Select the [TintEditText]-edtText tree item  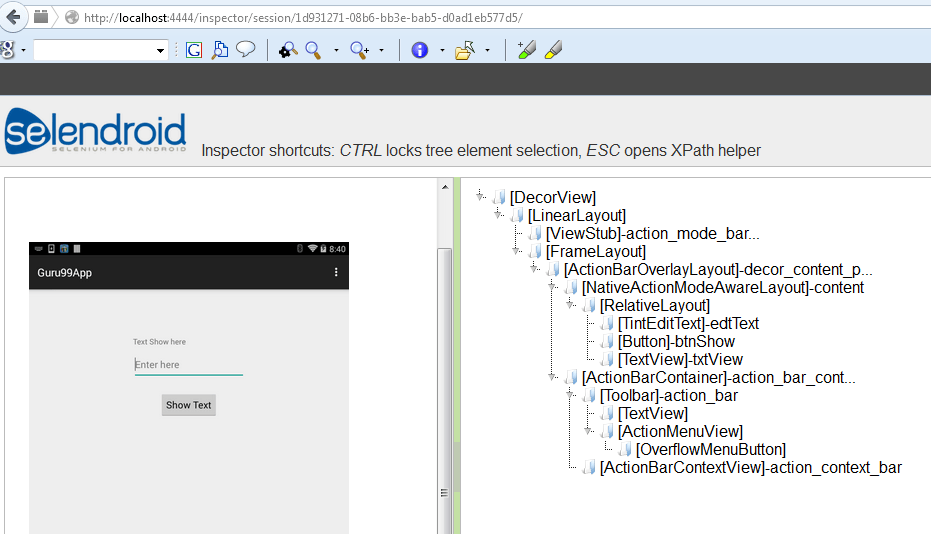pyautogui.click(x=688, y=323)
